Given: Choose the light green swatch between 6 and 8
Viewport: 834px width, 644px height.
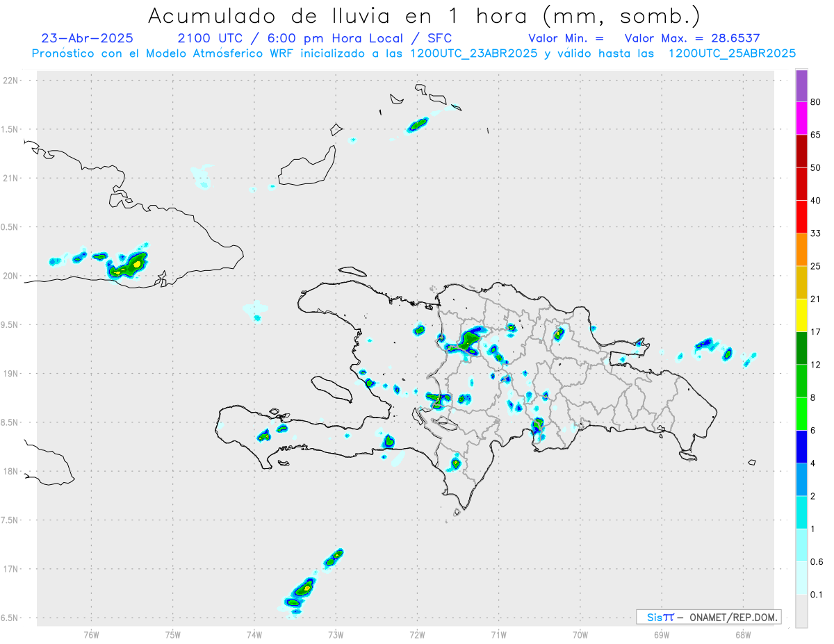Looking at the screenshot, I should point(801,413).
